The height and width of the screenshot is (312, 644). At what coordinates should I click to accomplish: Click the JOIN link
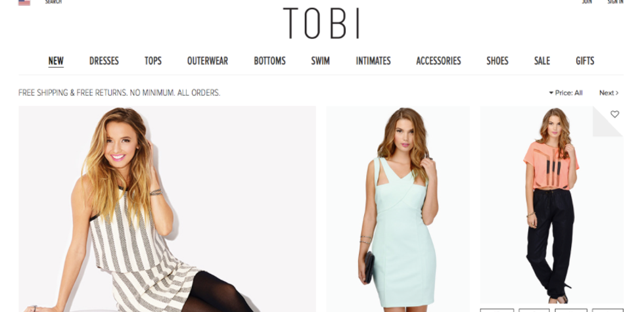click(587, 1)
